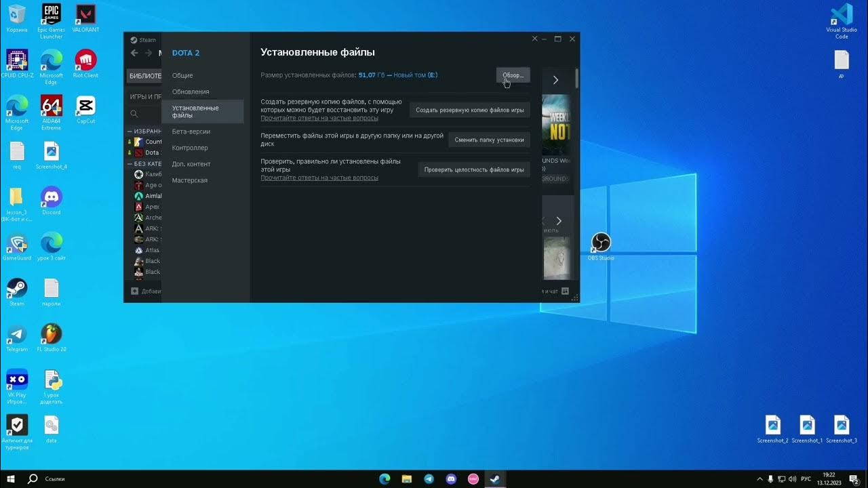Image resolution: width=868 pixels, height=488 pixels.
Task: Select the Корзина recycle bin icon
Action: (17, 18)
